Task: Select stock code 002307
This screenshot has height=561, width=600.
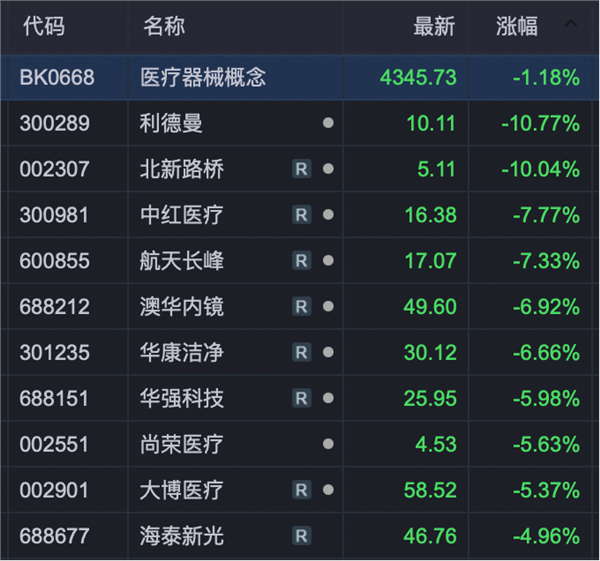Action: pyautogui.click(x=54, y=169)
